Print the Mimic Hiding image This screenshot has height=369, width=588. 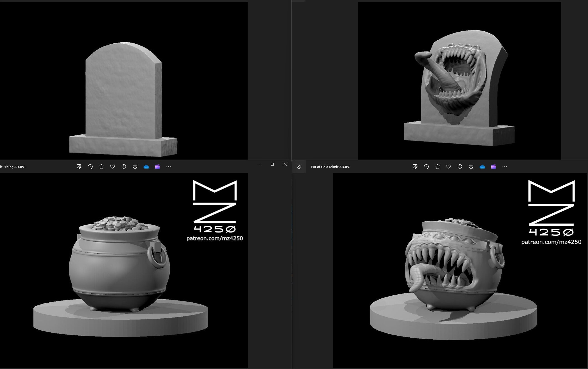pyautogui.click(x=135, y=167)
